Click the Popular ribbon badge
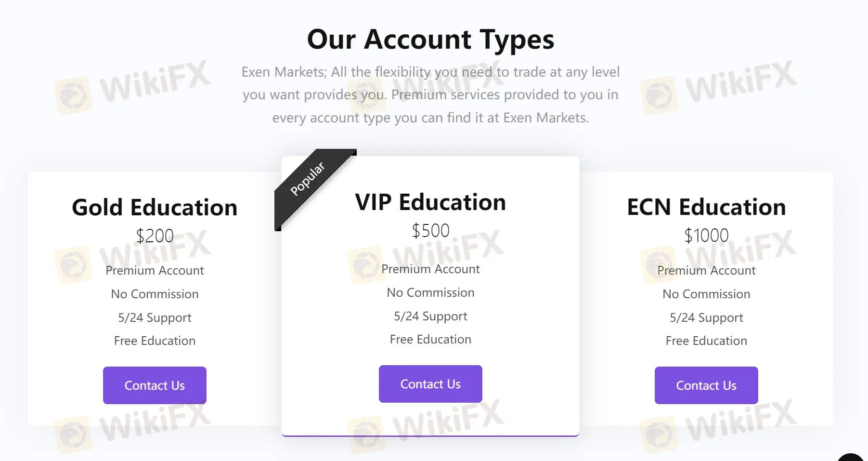The image size is (868, 461). coord(308,179)
